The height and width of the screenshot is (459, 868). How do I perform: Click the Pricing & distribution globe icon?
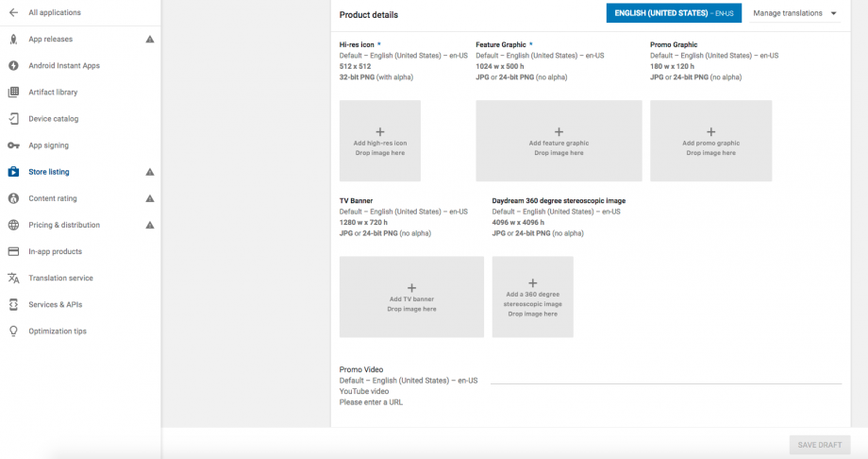tap(13, 225)
